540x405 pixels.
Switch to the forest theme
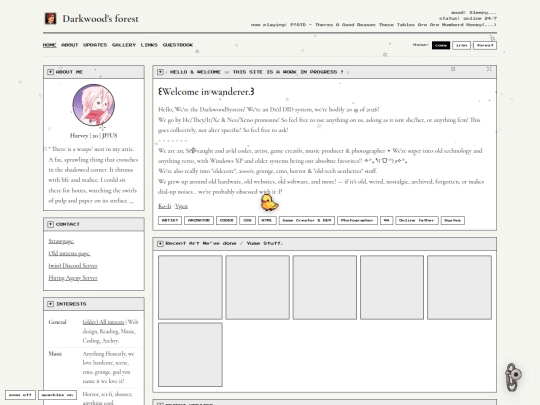point(485,45)
